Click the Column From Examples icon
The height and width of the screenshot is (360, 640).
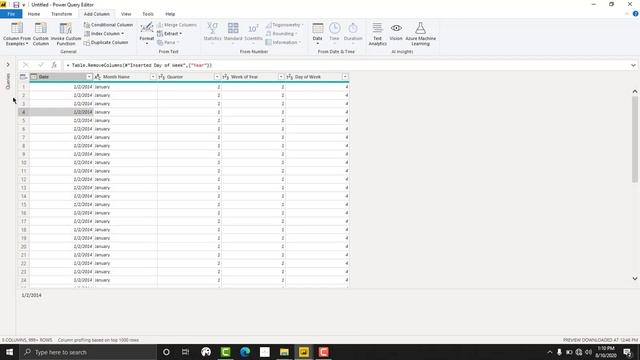click(x=17, y=29)
